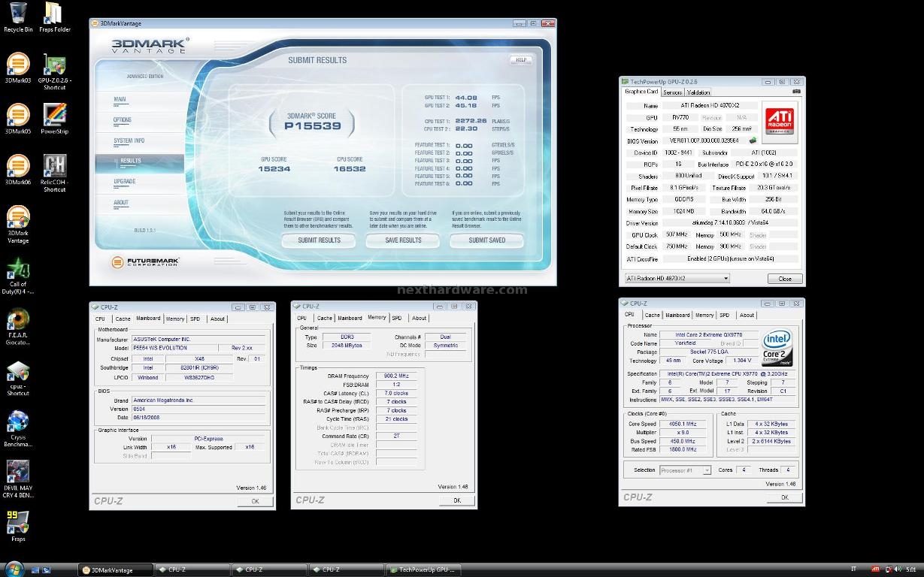924x577 pixels.
Task: Switch to 3DMarkVantage taskbar button
Action: pos(117,569)
